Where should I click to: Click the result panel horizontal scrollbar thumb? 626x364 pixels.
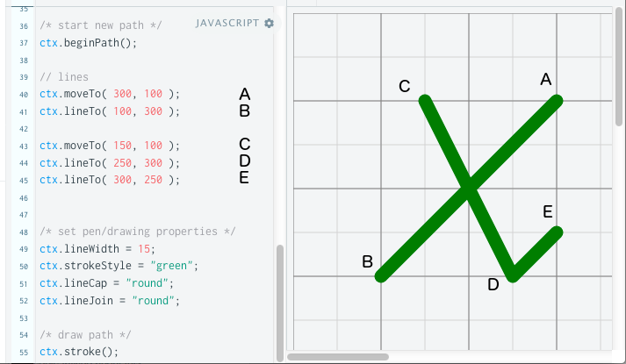point(338,357)
